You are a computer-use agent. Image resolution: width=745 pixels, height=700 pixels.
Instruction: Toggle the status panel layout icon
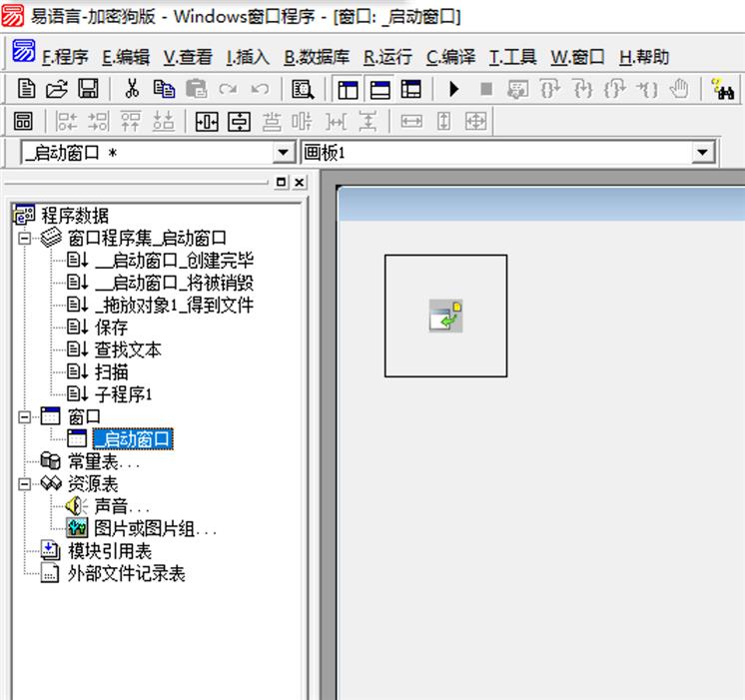(x=379, y=89)
